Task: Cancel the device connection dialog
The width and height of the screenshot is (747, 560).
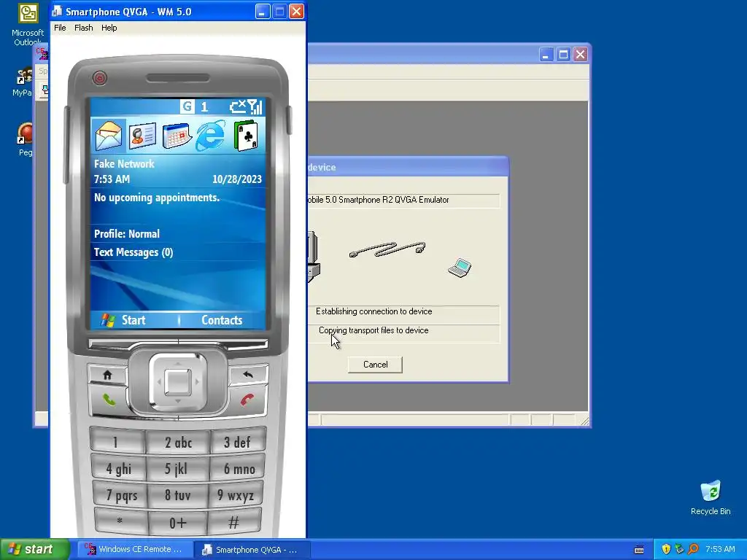Action: [x=375, y=365]
